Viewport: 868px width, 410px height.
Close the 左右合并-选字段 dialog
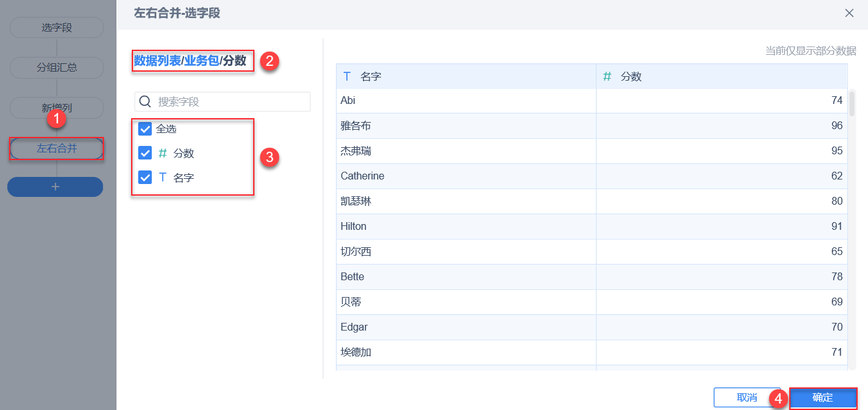(849, 13)
